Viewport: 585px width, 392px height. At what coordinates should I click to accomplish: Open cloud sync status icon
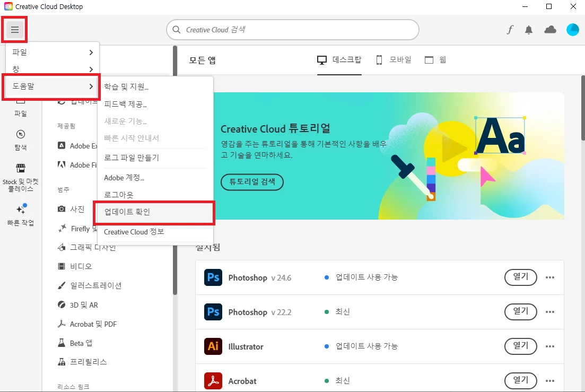[550, 30]
